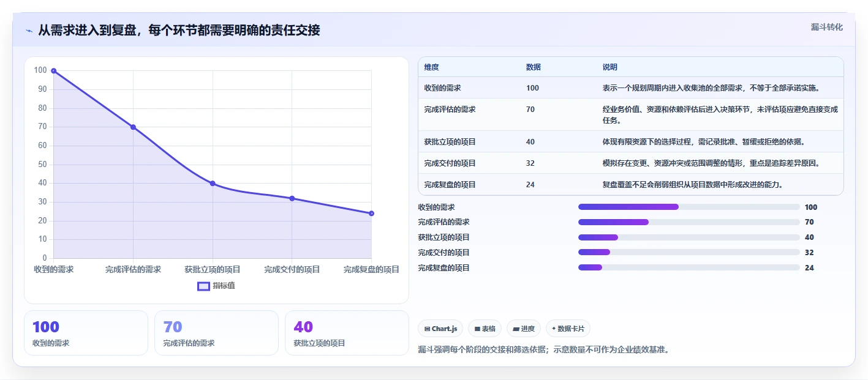Click table row cell 收到的需求

(x=443, y=88)
